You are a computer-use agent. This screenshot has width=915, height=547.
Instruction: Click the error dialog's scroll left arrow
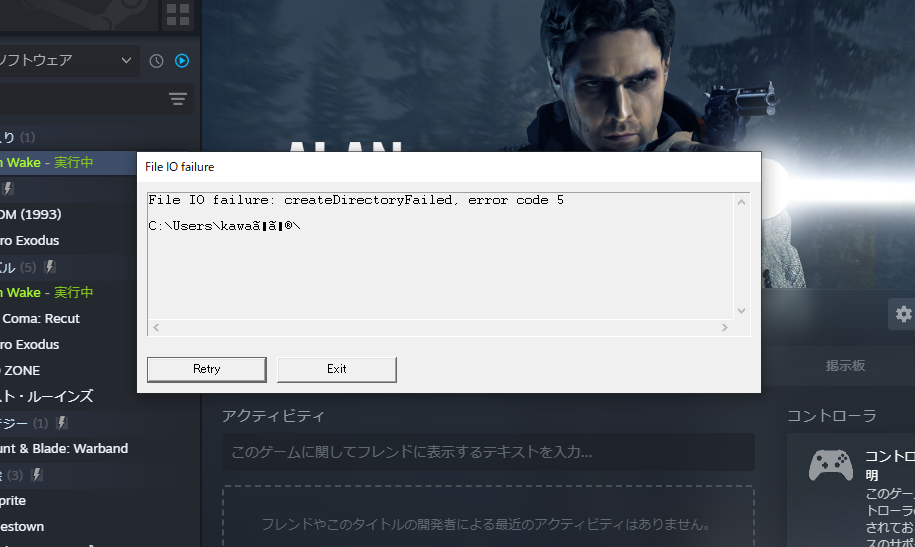tap(156, 327)
